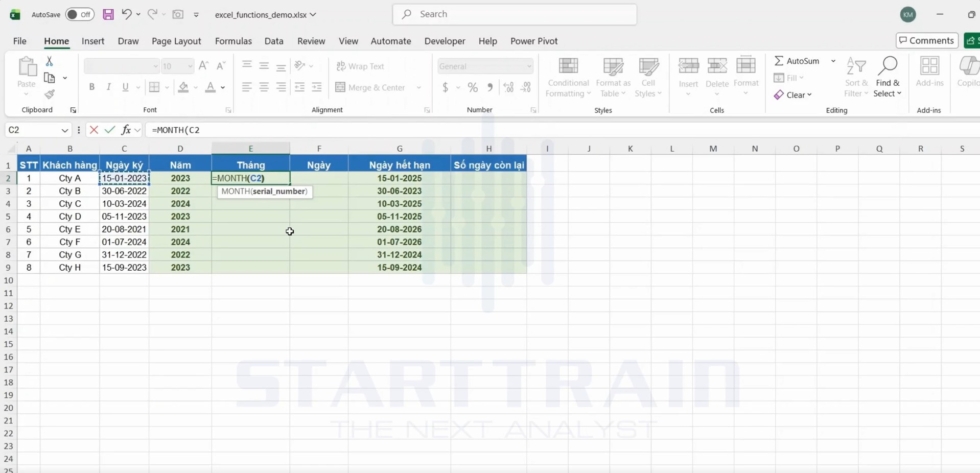Open the font size dropdown
The width and height of the screenshot is (980, 473).
click(190, 66)
